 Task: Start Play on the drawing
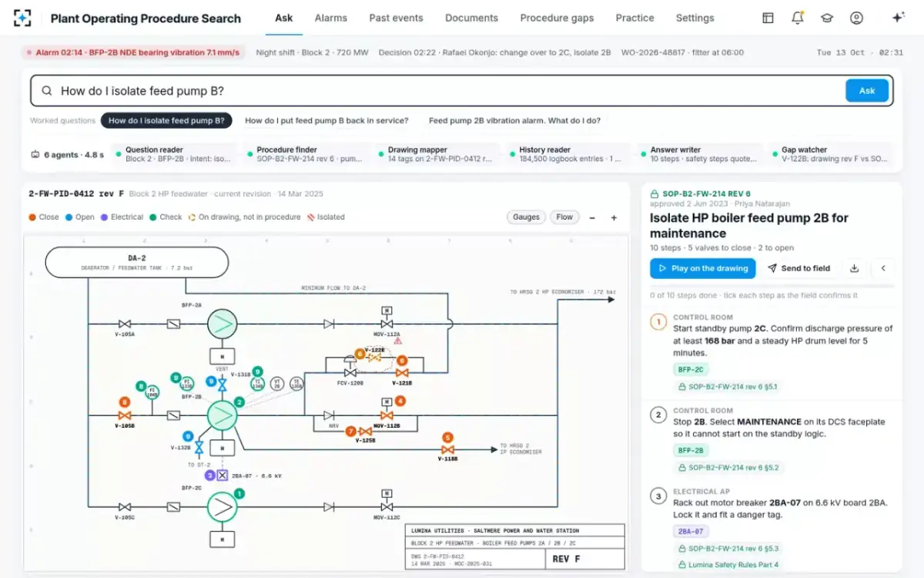click(x=701, y=268)
